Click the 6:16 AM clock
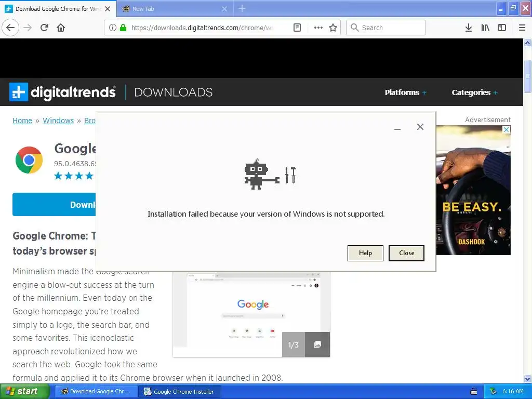Image resolution: width=532 pixels, height=399 pixels. pyautogui.click(x=513, y=392)
